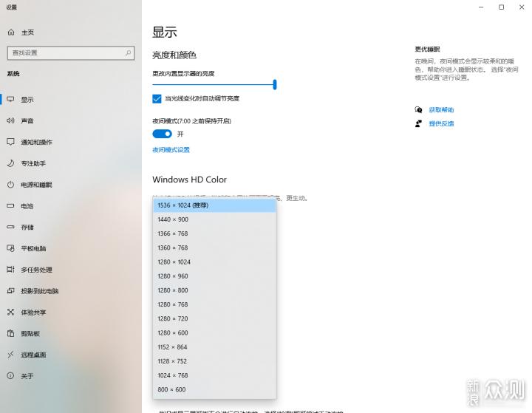Choose 1280 × 600 resolution option
The width and height of the screenshot is (532, 413).
[x=215, y=333]
